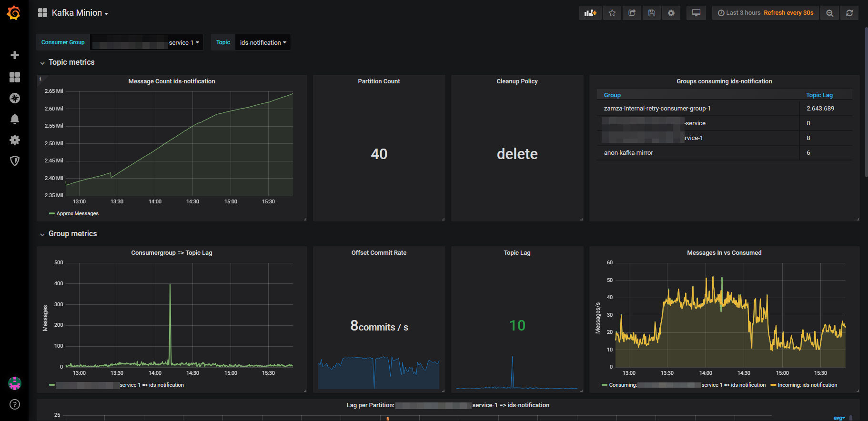Click the page vertical scrollbar
This screenshot has height=421, width=868.
(866, 102)
